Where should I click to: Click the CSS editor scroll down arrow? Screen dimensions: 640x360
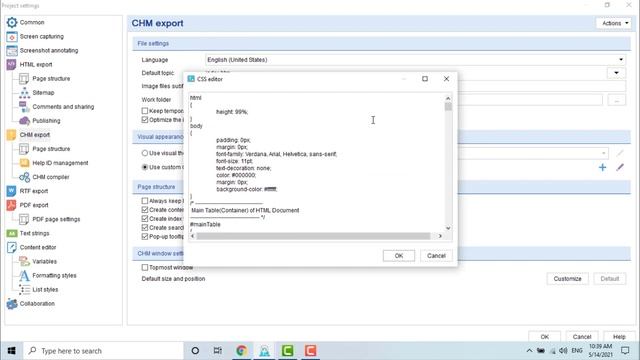point(448,229)
